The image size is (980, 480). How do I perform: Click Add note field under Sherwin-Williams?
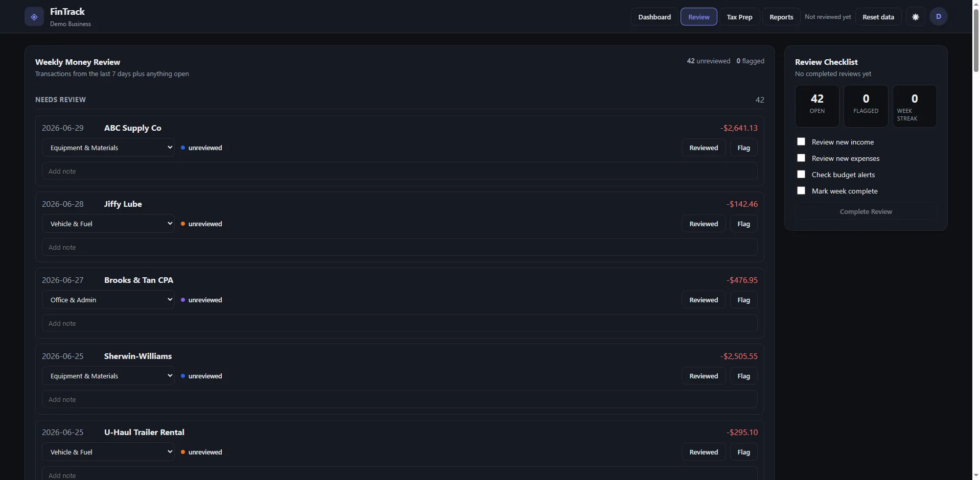(400, 399)
